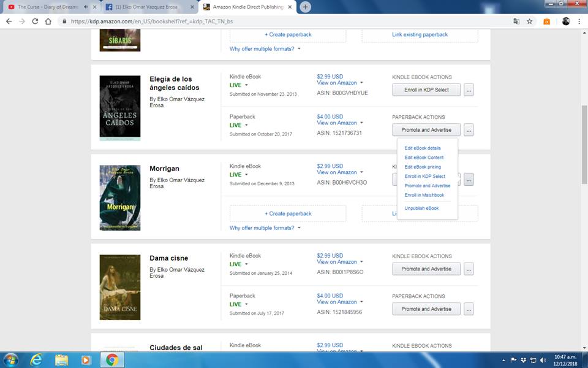Reload the page with the refresh icon
This screenshot has width=588, height=368.
coord(35,21)
